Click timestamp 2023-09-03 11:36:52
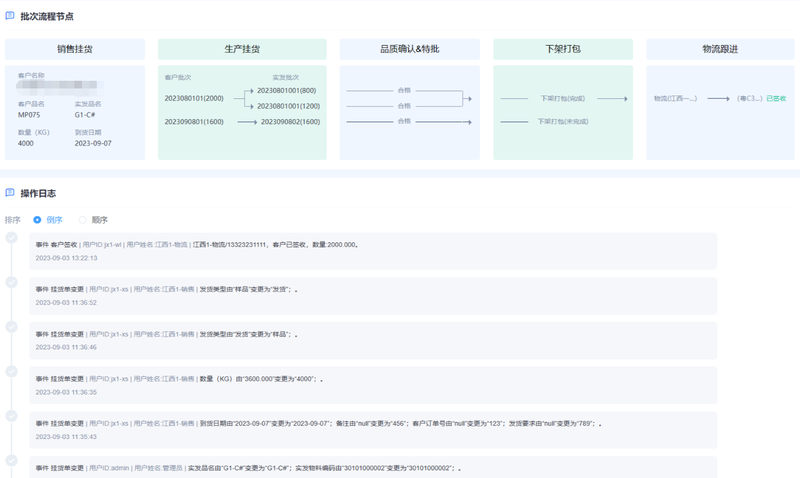The image size is (800, 478). [x=66, y=303]
